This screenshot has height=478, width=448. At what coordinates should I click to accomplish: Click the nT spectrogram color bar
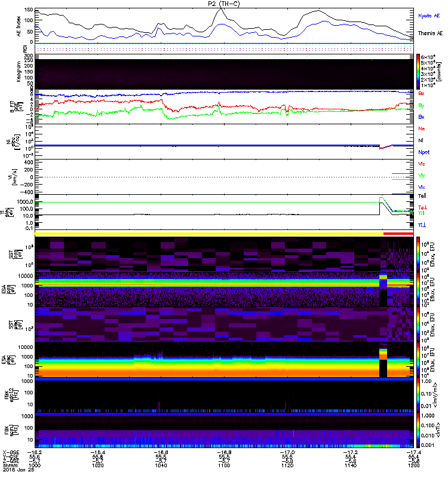pos(418,430)
